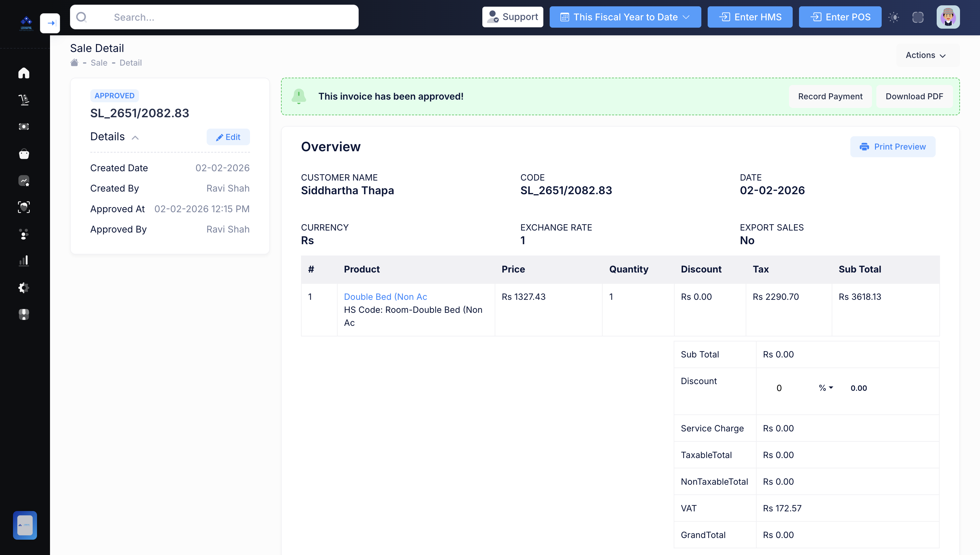Open the home dashboard sidebar icon
This screenshot has height=555, width=980.
coord(24,73)
